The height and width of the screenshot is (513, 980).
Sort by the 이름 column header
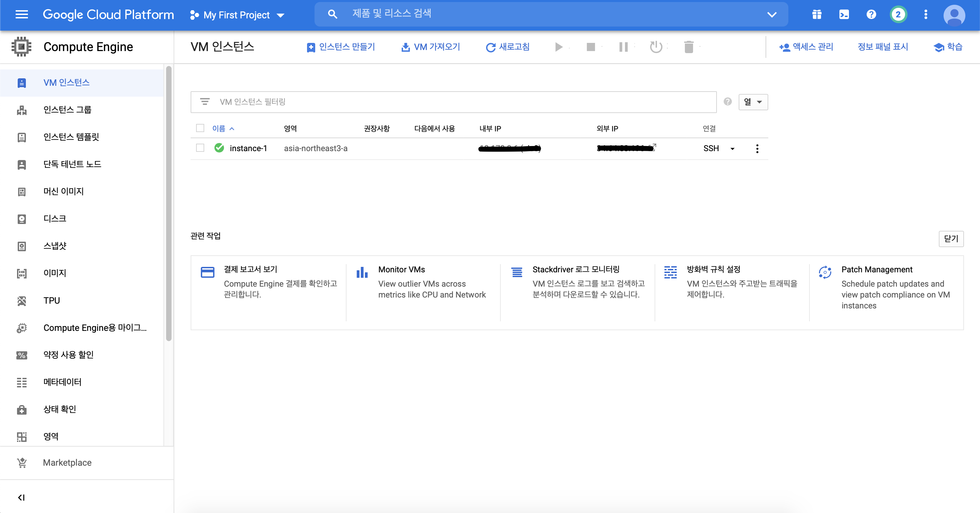point(219,129)
